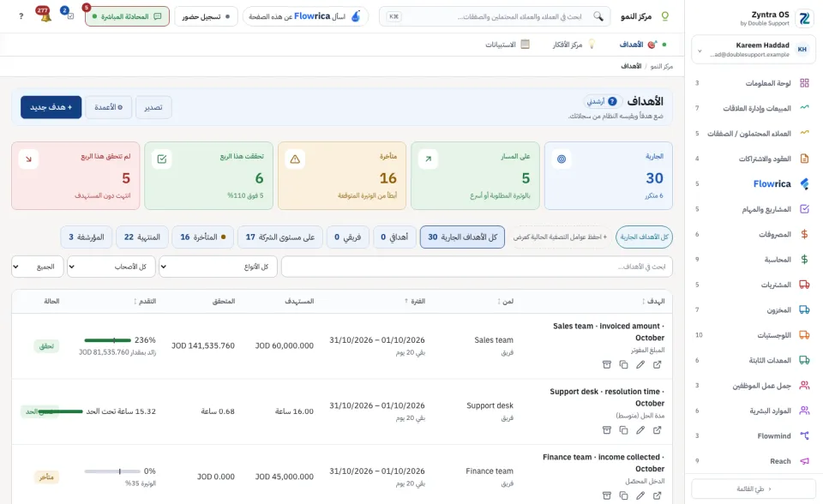Open Reach sidebar item

click(751, 461)
